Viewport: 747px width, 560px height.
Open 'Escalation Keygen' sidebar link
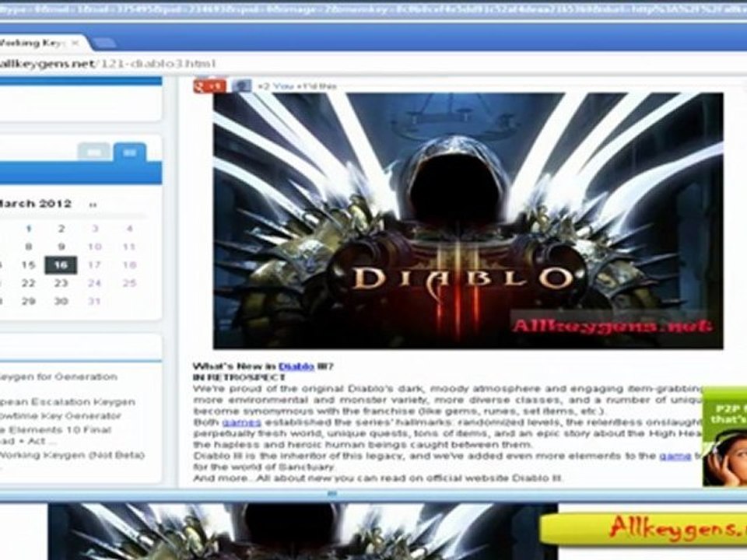(68, 402)
